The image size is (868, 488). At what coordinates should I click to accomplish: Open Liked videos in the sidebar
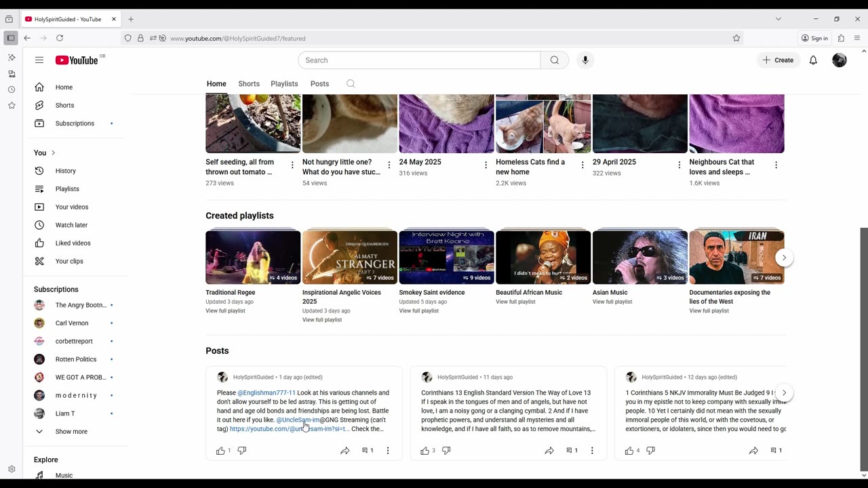point(73,243)
